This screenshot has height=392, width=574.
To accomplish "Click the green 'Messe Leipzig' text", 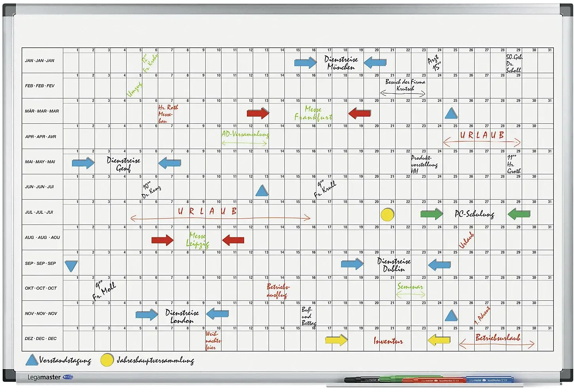I will (197, 240).
